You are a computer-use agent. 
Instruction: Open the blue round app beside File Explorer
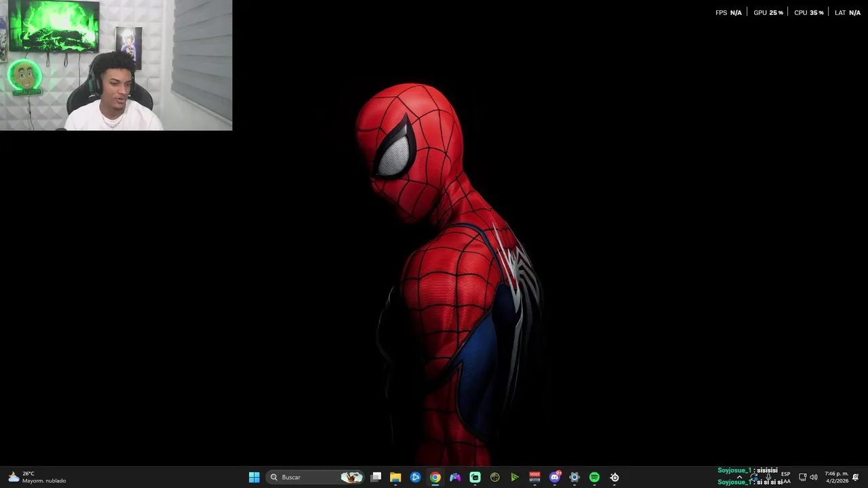pyautogui.click(x=415, y=477)
